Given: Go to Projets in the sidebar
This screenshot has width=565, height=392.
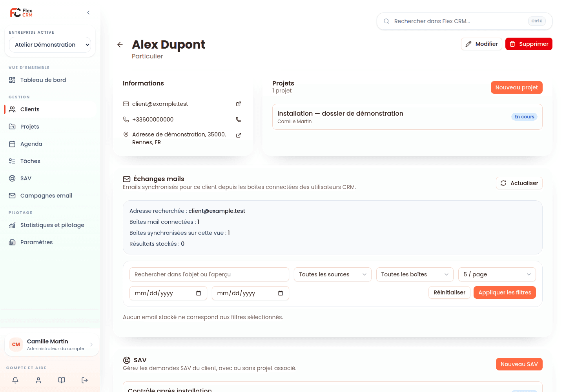Looking at the screenshot, I should tap(50, 127).
